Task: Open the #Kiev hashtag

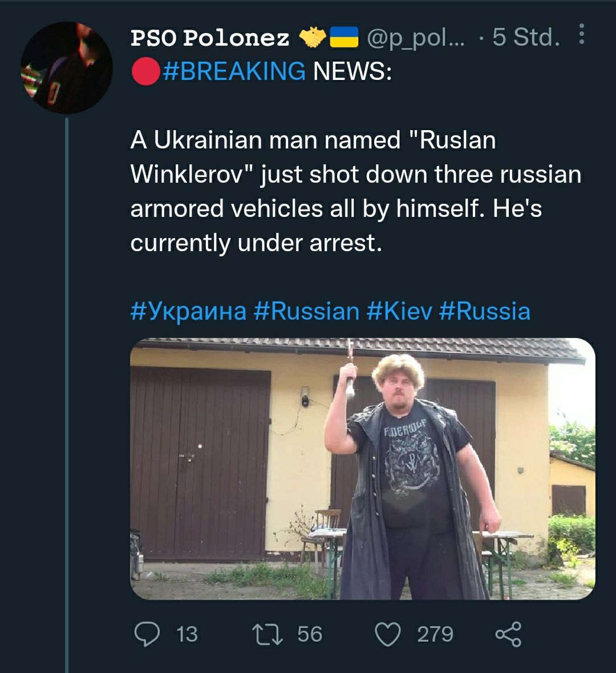Action: point(399,312)
